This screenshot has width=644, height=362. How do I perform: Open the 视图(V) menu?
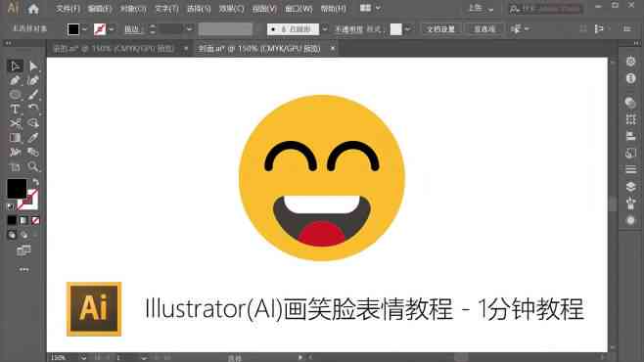[264, 8]
